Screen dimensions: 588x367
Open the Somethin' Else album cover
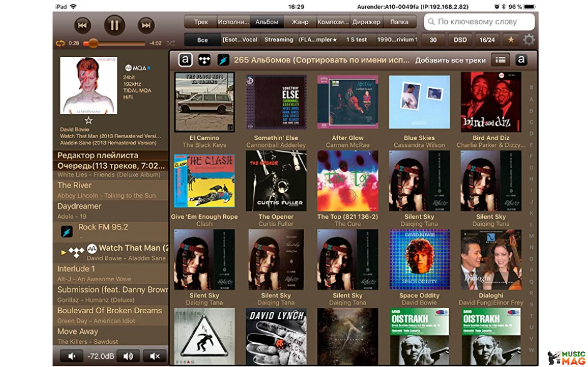pyautogui.click(x=276, y=103)
